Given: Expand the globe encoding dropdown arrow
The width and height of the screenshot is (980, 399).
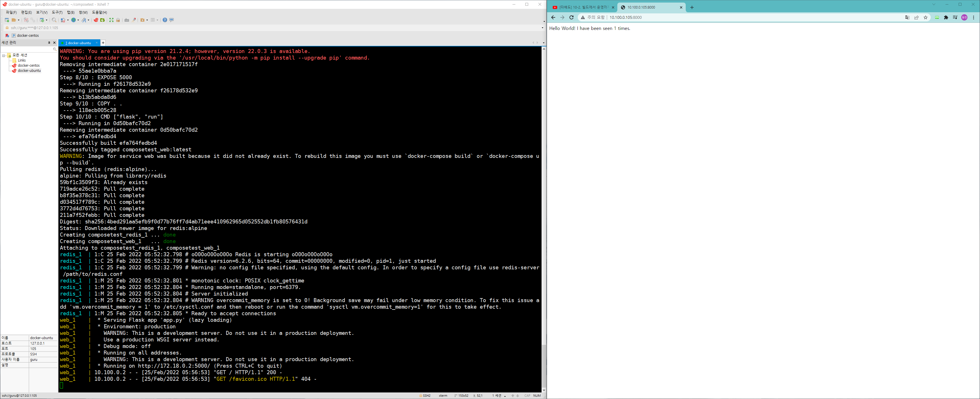Looking at the screenshot, I should point(78,20).
